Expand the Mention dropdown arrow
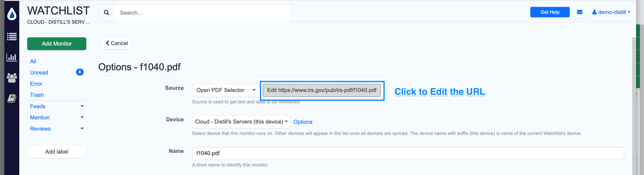The width and height of the screenshot is (644, 175). [x=82, y=117]
